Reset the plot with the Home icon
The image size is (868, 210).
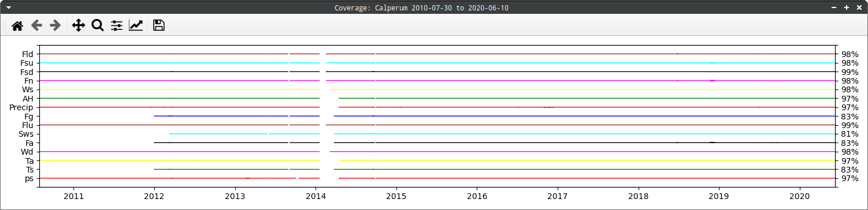pyautogui.click(x=17, y=25)
